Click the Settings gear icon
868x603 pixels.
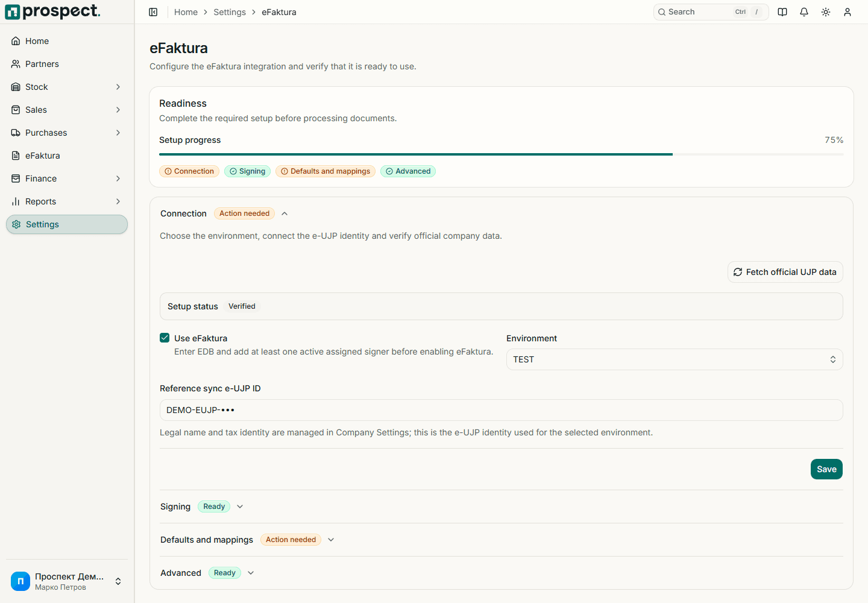click(16, 224)
